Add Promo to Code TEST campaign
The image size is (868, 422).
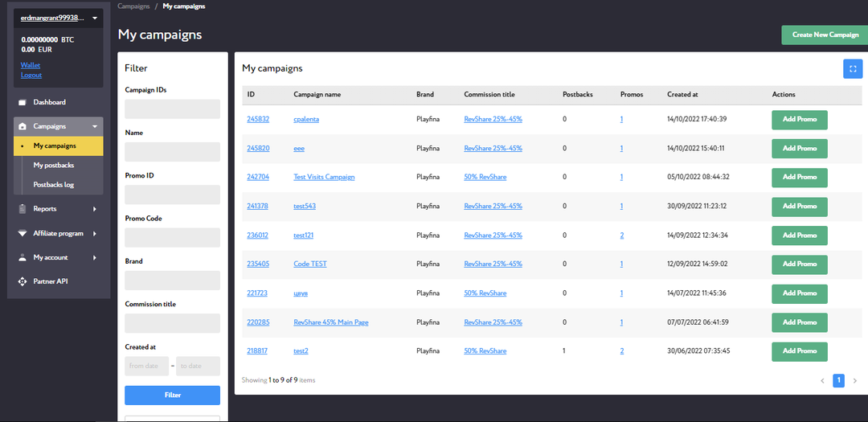pyautogui.click(x=800, y=264)
